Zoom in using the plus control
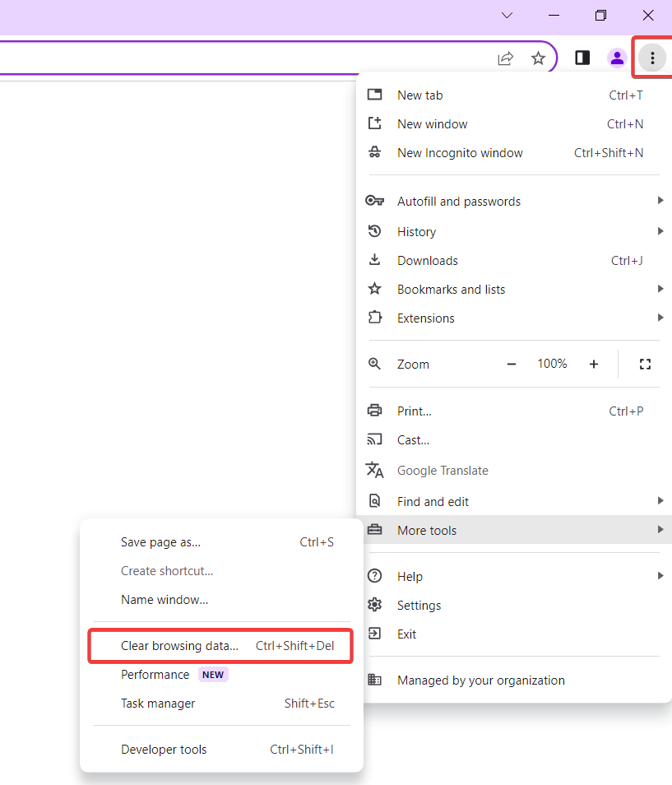Screen dimensions: 672x785 [x=593, y=363]
